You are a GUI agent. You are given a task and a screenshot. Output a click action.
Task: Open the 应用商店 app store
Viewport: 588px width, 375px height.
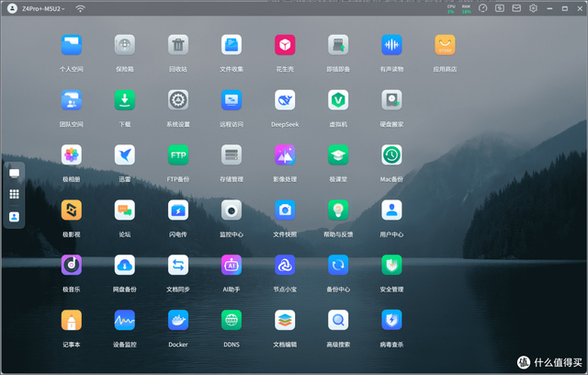tap(445, 45)
